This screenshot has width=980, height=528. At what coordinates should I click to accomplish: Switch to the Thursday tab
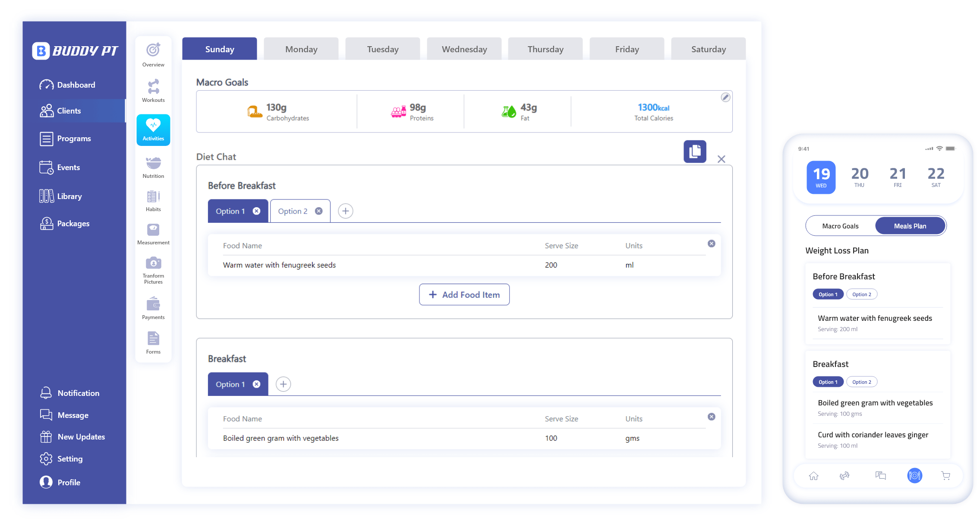pyautogui.click(x=545, y=49)
